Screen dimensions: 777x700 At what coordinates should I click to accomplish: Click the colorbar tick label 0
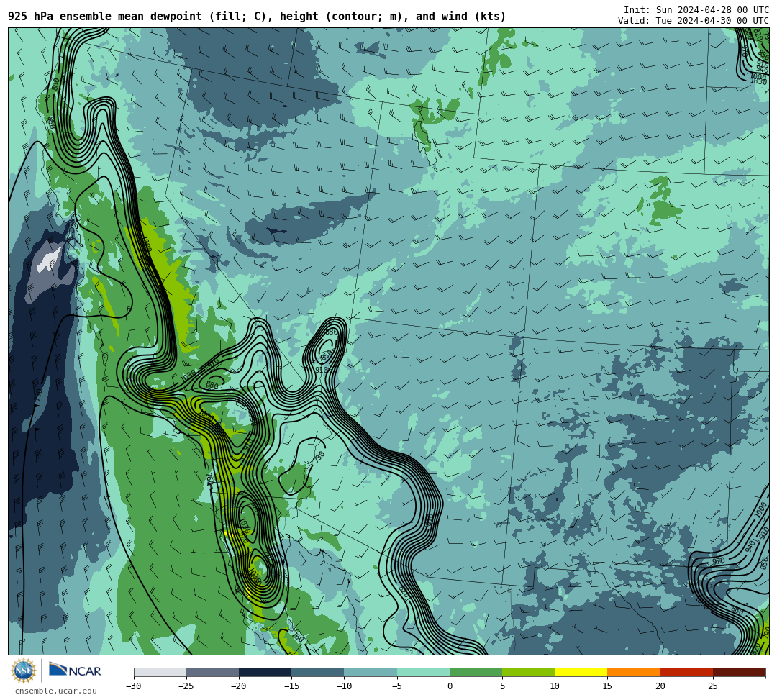[450, 686]
